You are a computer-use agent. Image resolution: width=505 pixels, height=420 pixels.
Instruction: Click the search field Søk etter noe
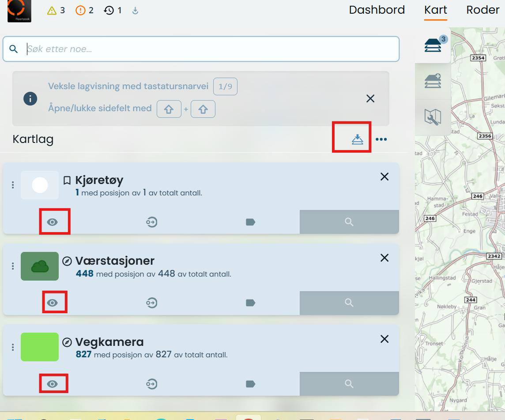click(201, 49)
